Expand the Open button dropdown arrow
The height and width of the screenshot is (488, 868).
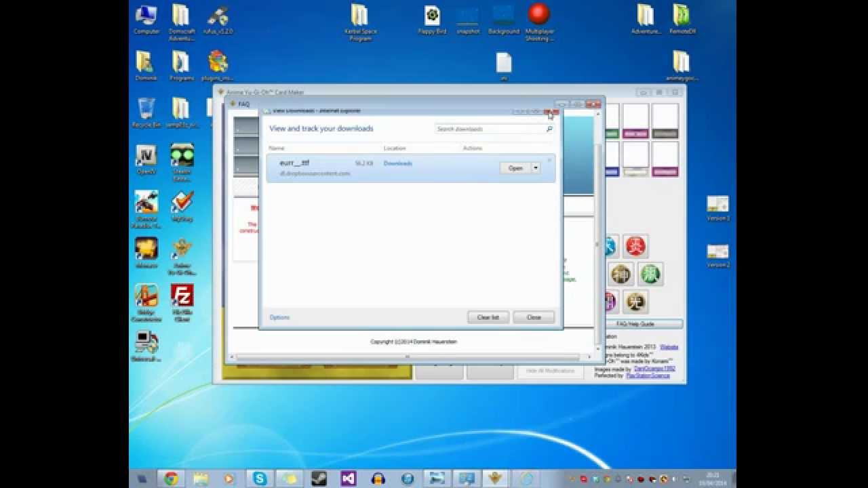coord(536,168)
